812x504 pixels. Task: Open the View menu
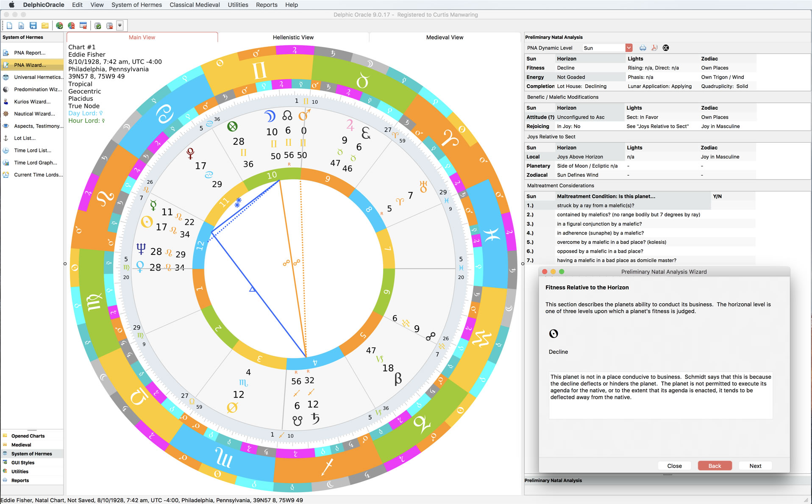(97, 5)
